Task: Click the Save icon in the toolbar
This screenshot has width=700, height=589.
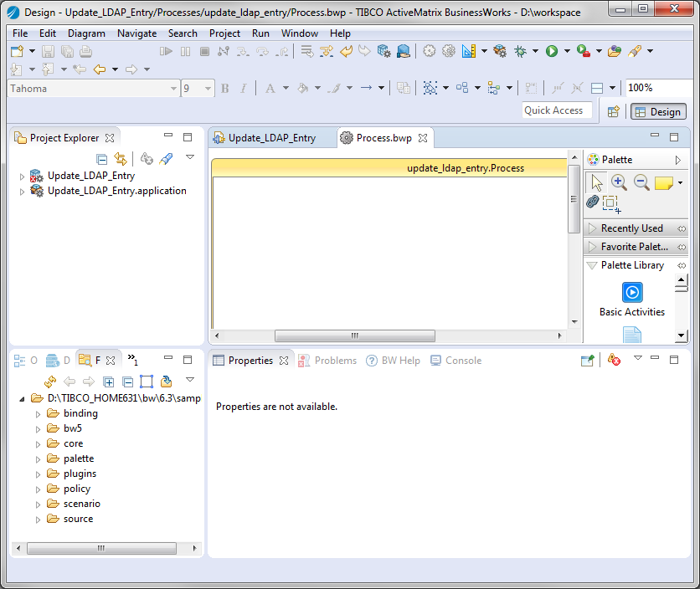Action: (48, 51)
